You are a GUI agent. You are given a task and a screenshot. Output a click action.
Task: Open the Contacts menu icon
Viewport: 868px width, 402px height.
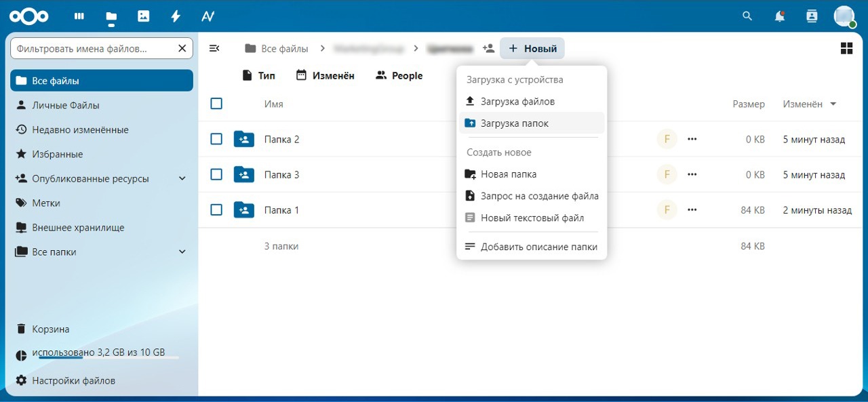click(x=812, y=16)
